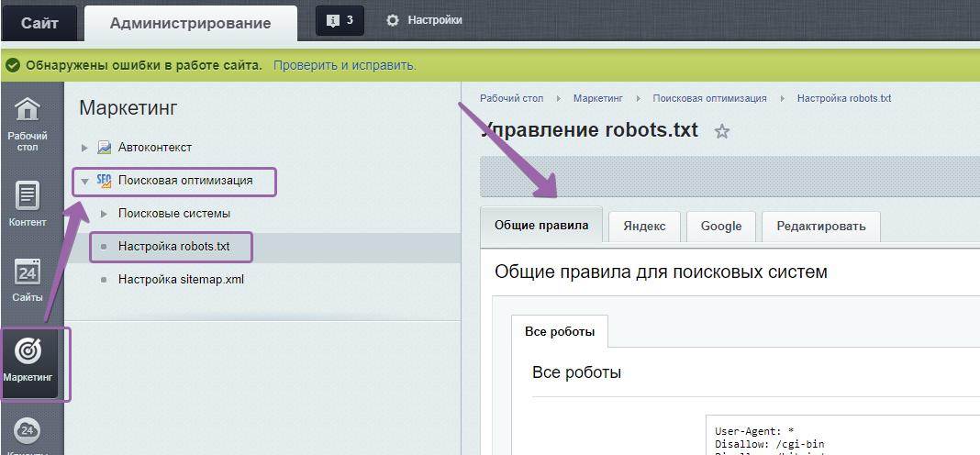This screenshot has width=980, height=455.
Task: Go to Рабочий стол breadcrumb
Action: (x=512, y=99)
